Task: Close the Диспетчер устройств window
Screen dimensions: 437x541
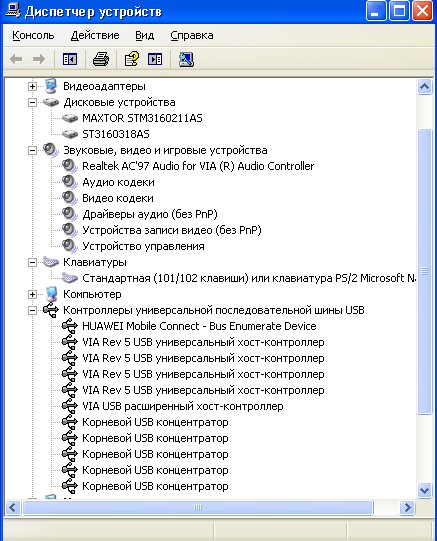Action: tap(423, 11)
